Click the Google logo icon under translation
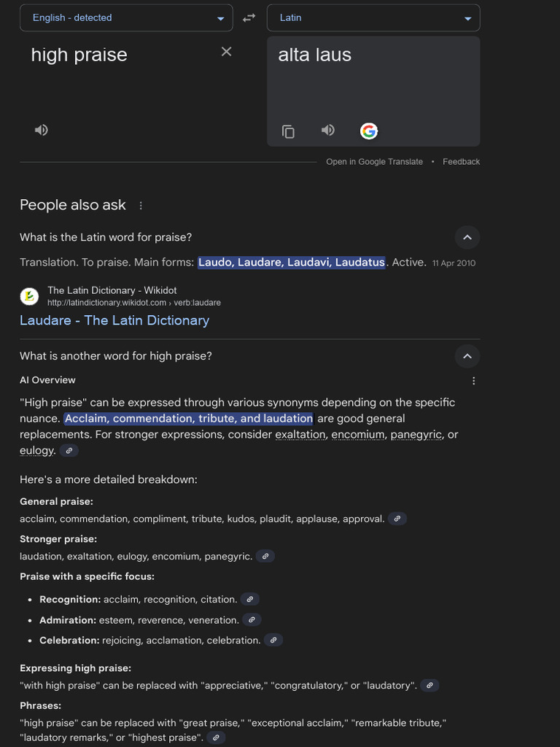The height and width of the screenshot is (747, 560). 369,131
